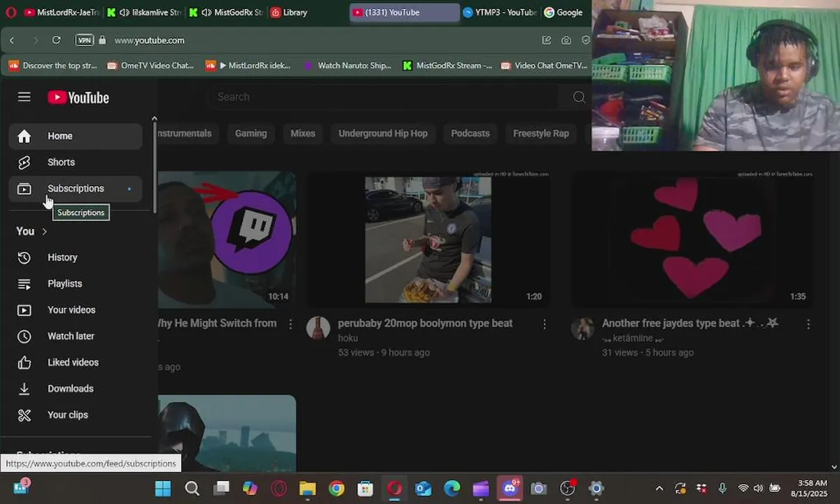The image size is (840, 504).
Task: Open Playlists in the sidebar
Action: [76, 283]
